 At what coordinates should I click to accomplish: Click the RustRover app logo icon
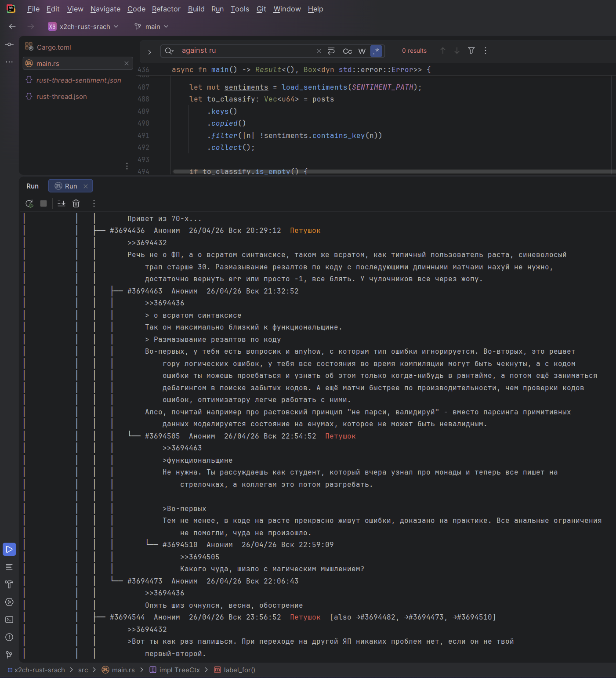[x=11, y=9]
